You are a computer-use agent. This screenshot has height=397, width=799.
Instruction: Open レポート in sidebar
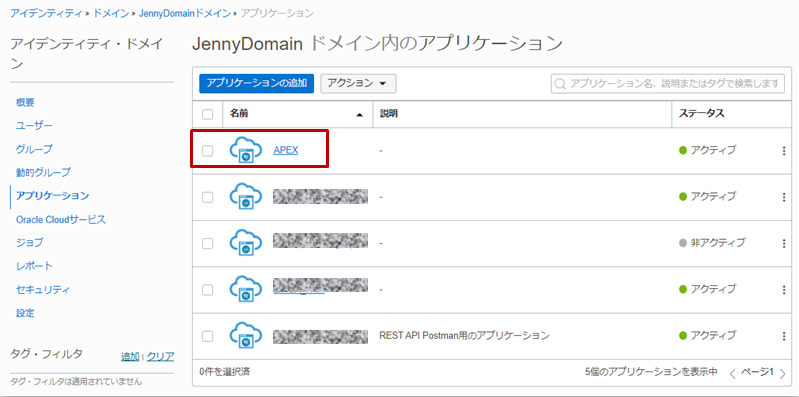coord(34,266)
